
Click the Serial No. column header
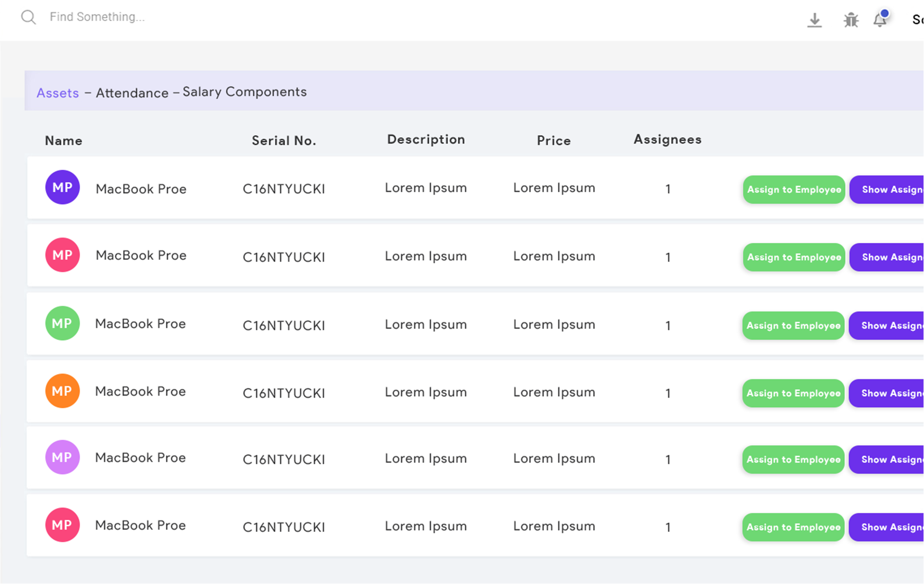(284, 141)
